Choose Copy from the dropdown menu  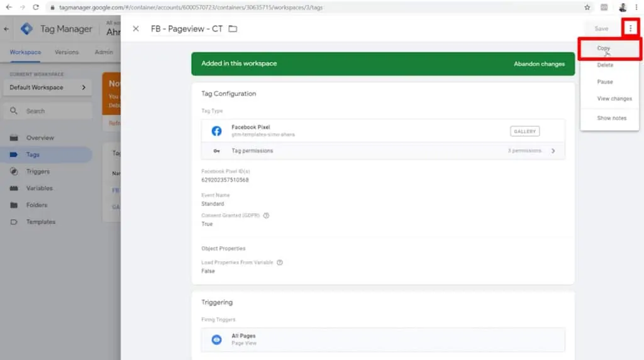tap(609, 48)
